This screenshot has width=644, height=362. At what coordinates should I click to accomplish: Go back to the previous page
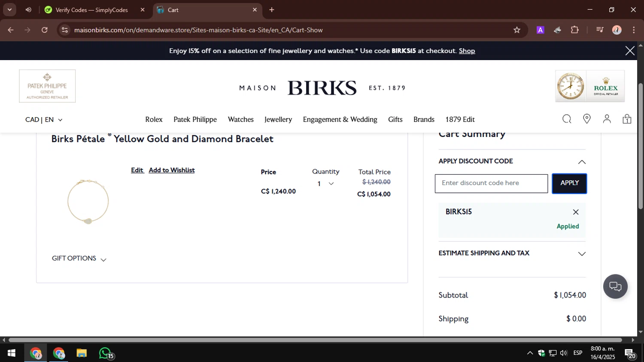tap(11, 30)
